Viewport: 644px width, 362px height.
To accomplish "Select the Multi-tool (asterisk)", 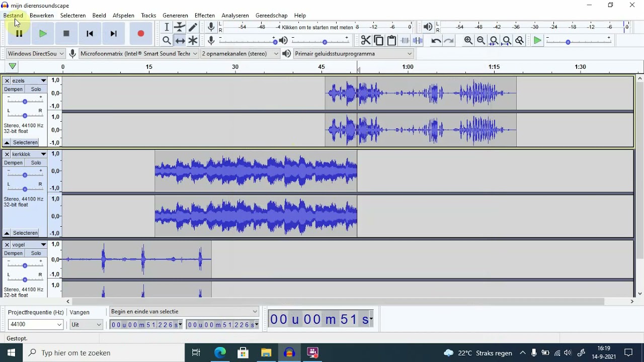I will 193,40.
